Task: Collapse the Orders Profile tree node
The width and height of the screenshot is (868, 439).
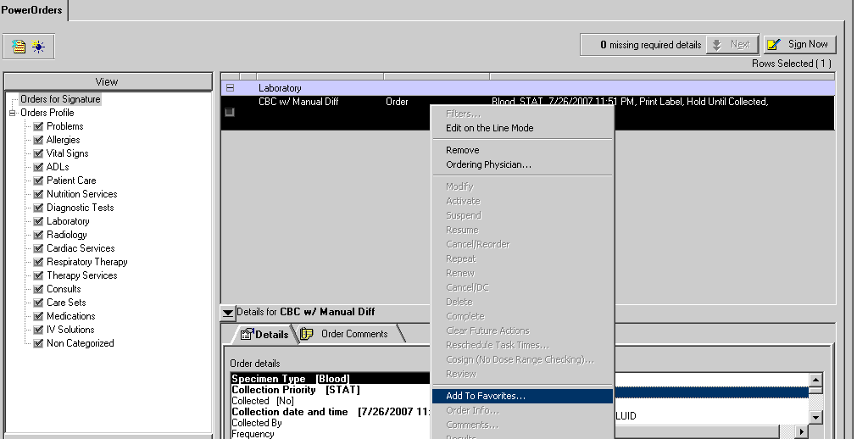Action: [13, 113]
